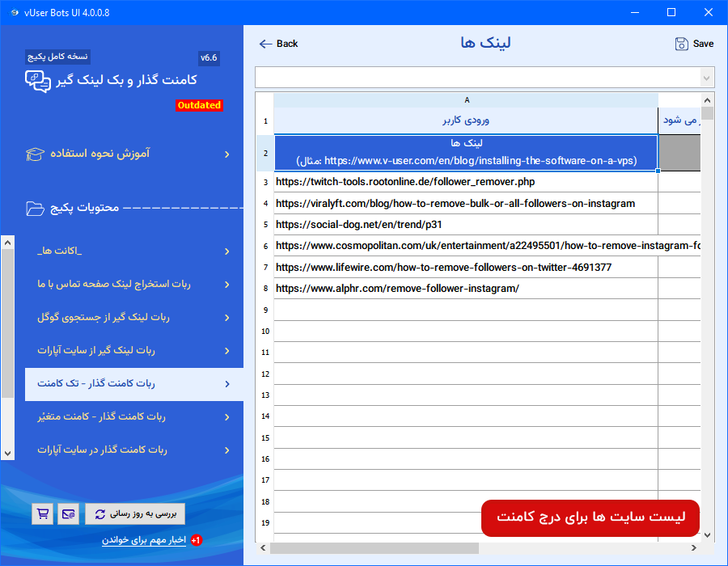The width and height of the screenshot is (728, 566).
Task: Open the dropdown arrow above the spreadsheet
Action: 707,78
